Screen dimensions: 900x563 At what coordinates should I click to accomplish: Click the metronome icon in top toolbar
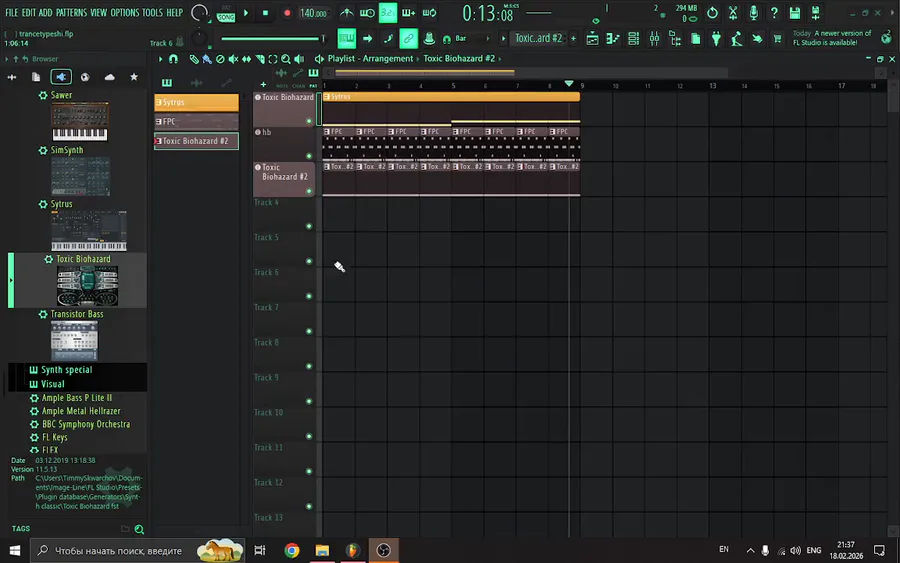[347, 13]
